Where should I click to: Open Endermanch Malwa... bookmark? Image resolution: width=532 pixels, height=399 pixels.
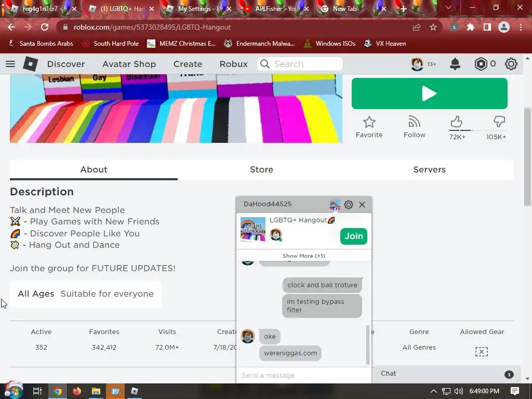260,44
